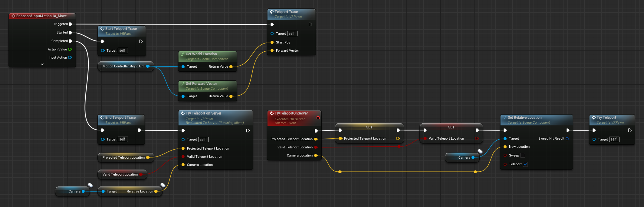Click the Camera getter node near Relative Location
The height and width of the screenshot is (207, 644).
(x=72, y=191)
